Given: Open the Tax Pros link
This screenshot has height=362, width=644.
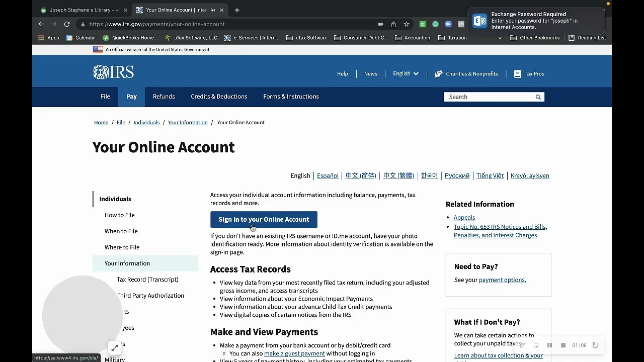Looking at the screenshot, I should coord(529,74).
